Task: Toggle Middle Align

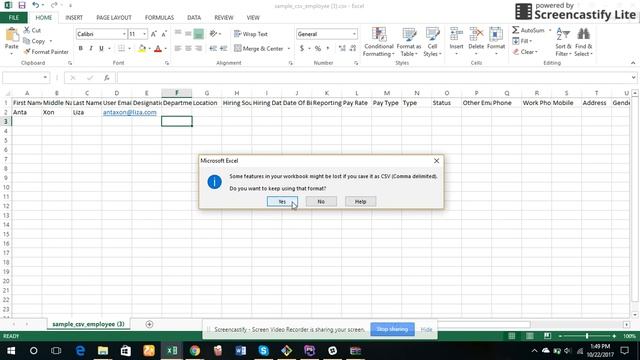Action: click(188, 34)
